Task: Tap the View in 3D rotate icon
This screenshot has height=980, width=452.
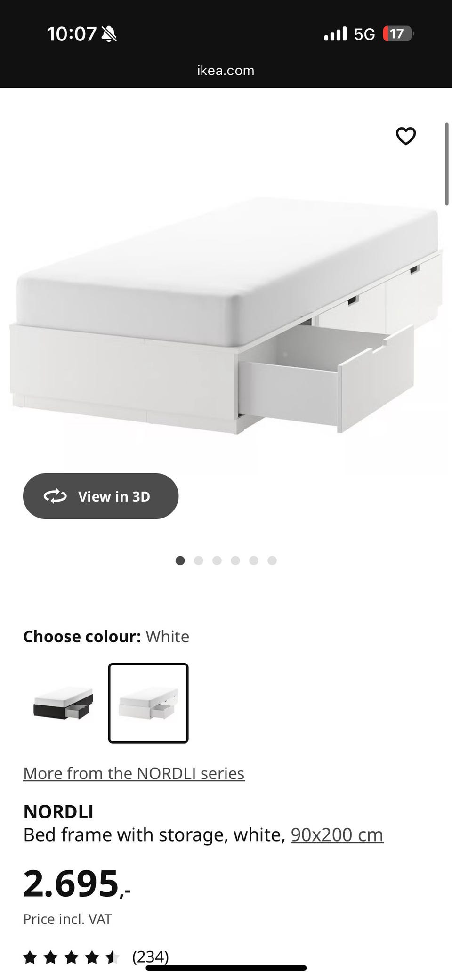Action: pyautogui.click(x=55, y=496)
